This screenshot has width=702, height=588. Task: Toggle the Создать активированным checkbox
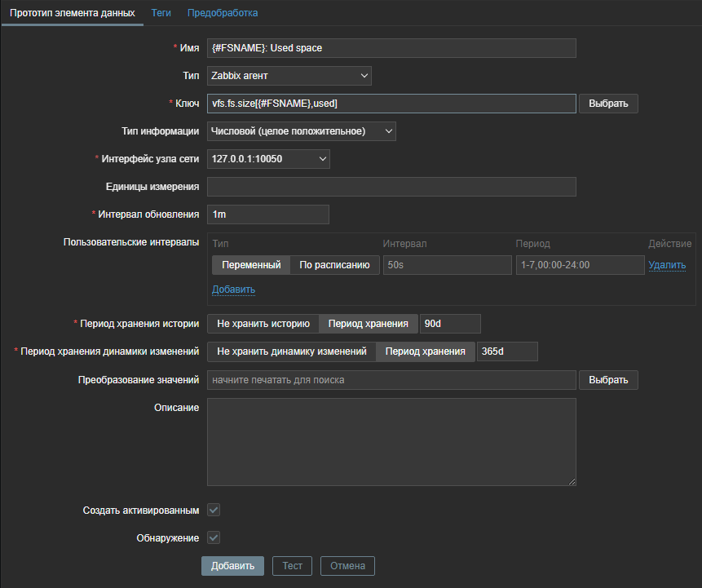pos(214,511)
